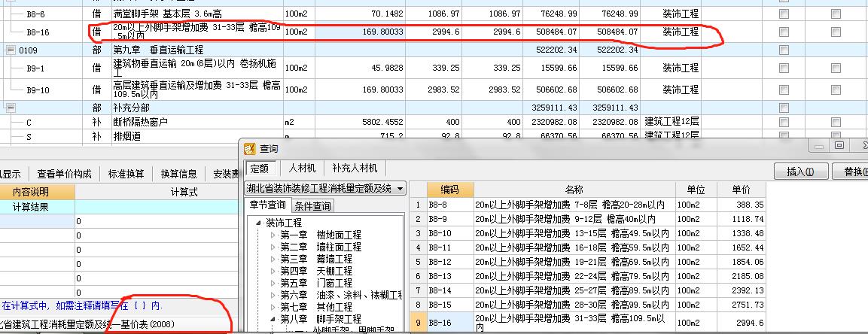Select query result row B8-13
This screenshot has width=868, height=334.
point(588,276)
